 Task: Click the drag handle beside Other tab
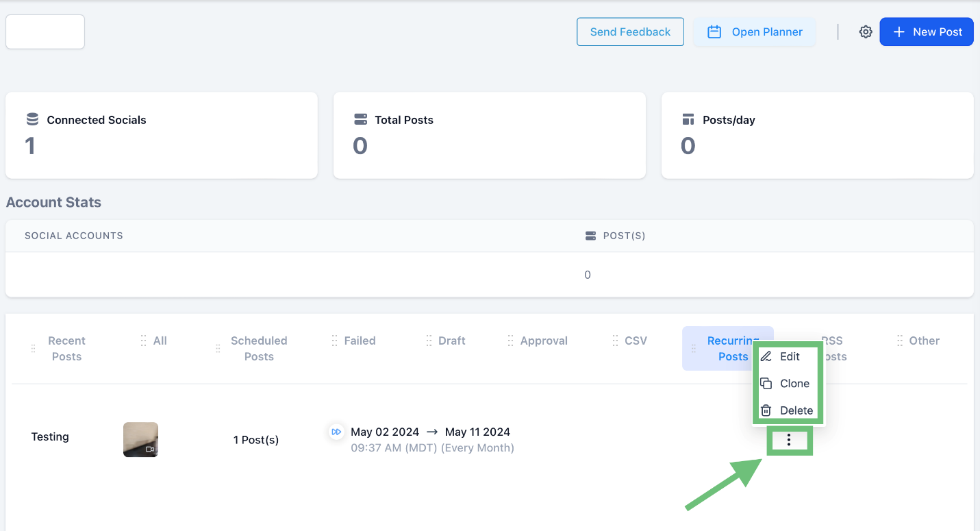pos(900,341)
